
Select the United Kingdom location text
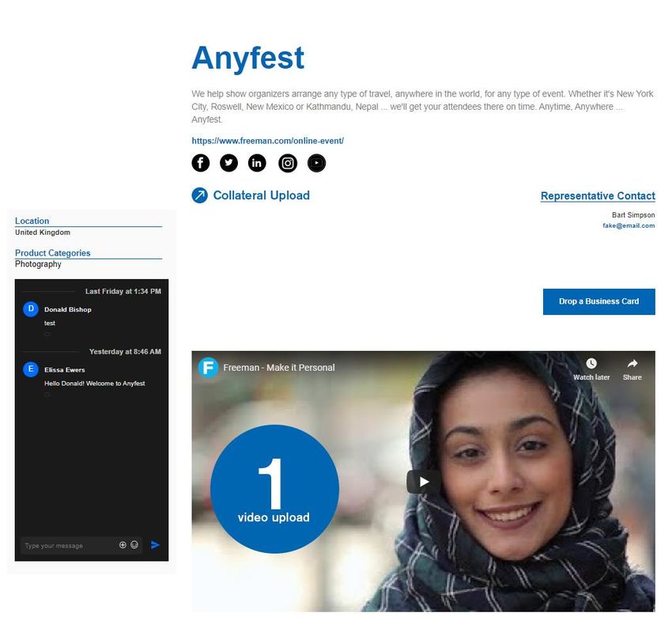[x=43, y=233]
